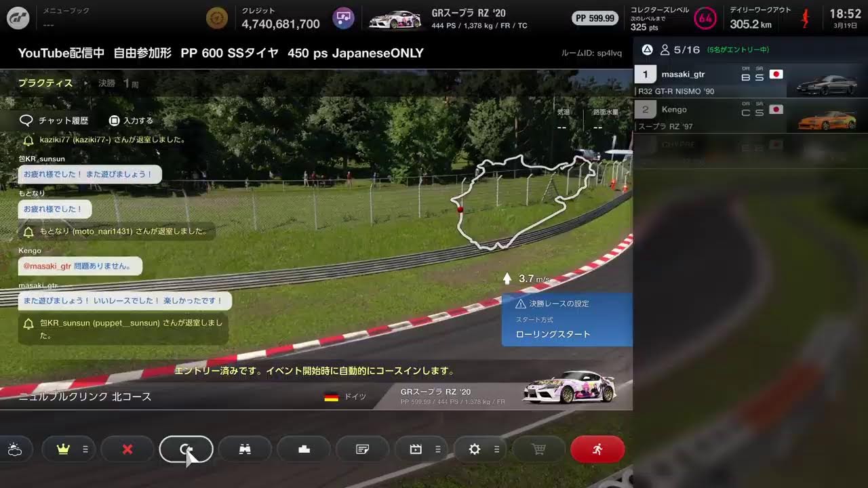The image size is (868, 488).
Task: Click the 5名がエントリー中 status text
Action: [x=738, y=50]
